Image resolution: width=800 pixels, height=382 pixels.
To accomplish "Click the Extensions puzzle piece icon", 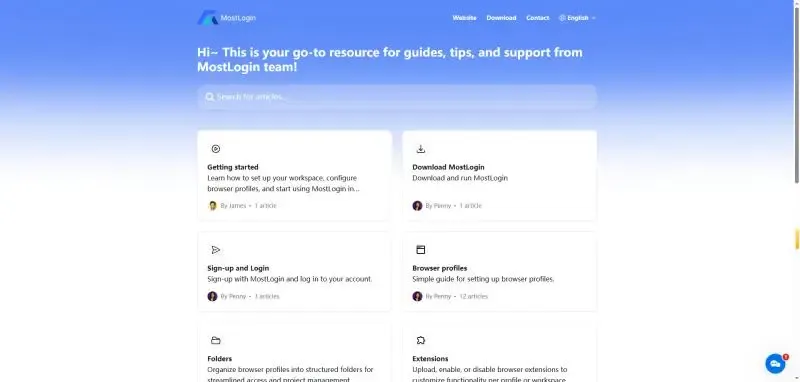I will pos(421,341).
